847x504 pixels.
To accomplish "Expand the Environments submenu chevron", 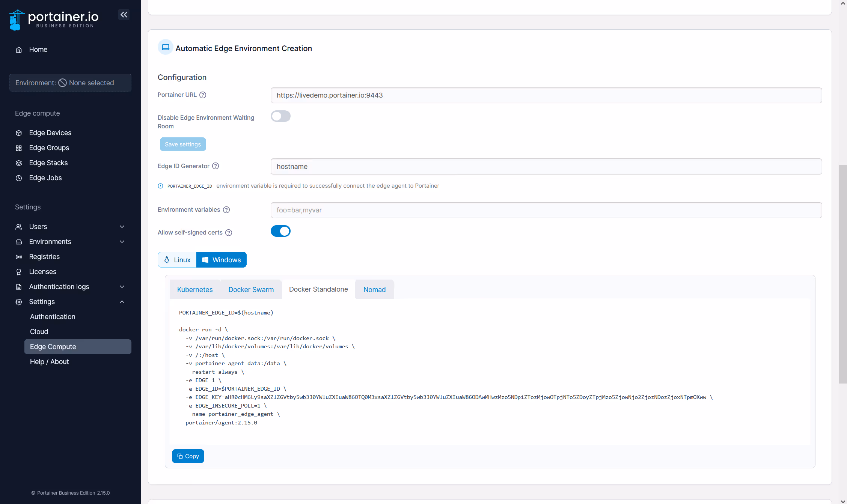I will point(122,242).
